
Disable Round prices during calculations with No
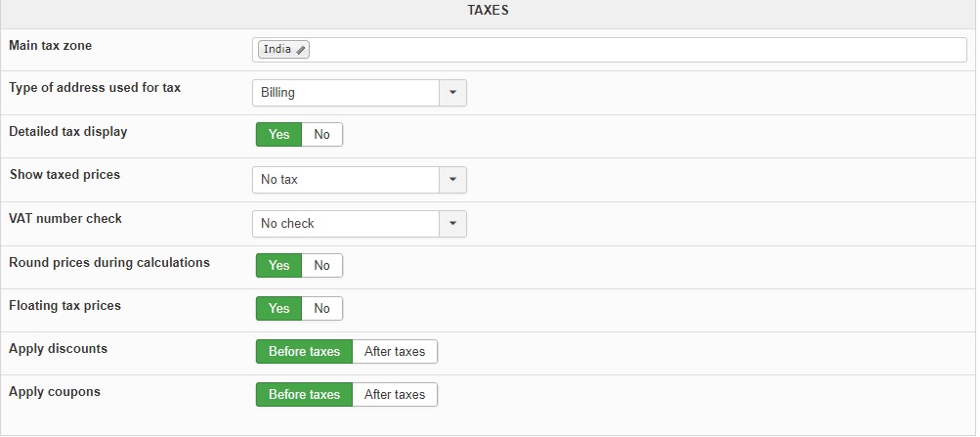pos(321,265)
